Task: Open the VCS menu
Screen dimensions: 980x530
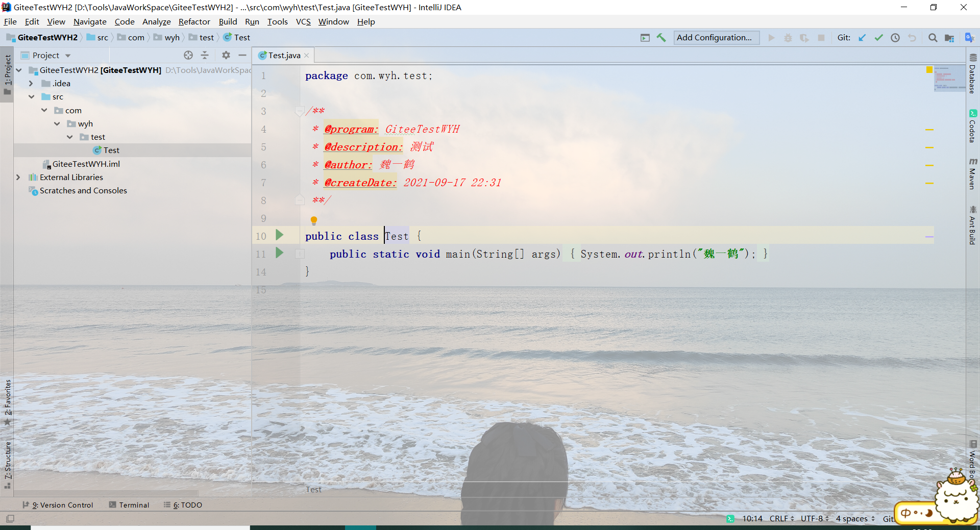Action: [x=303, y=21]
